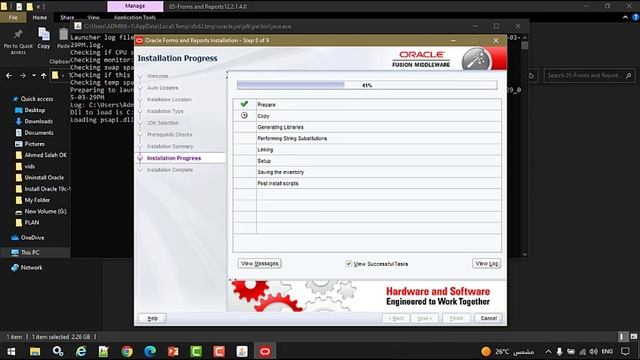Image resolution: width=640 pixels, height=360 pixels.
Task: Click Post install scripts task row
Action: point(367,183)
